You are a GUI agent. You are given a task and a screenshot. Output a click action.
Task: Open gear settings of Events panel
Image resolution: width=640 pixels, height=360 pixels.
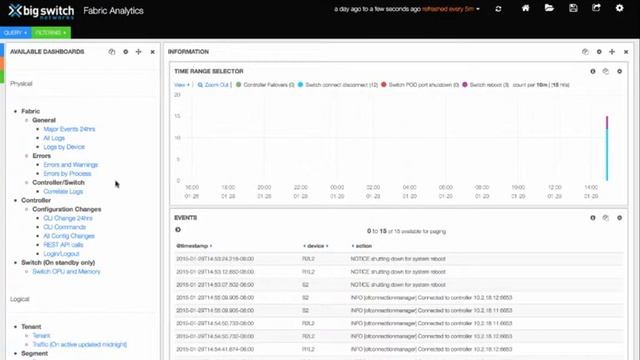pos(620,218)
